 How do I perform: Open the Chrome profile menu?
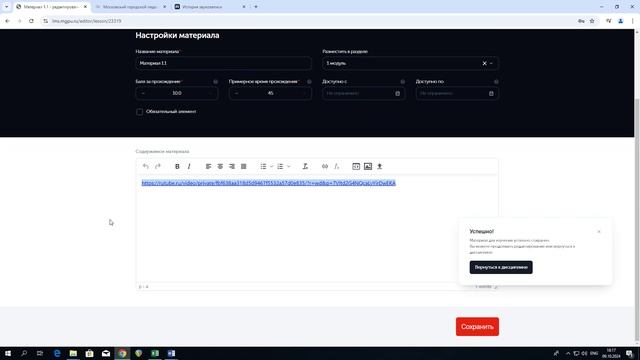tap(620, 21)
